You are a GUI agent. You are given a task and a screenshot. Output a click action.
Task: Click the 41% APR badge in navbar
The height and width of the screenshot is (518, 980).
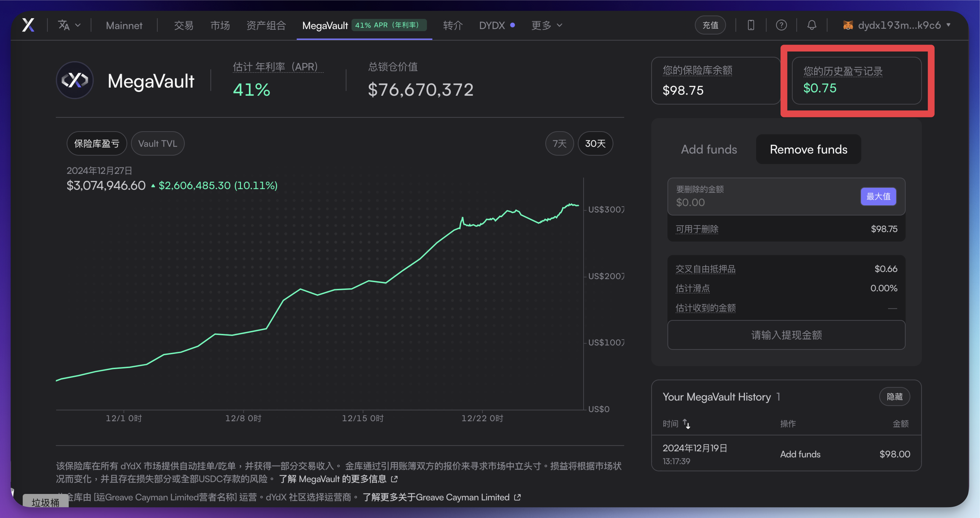[x=388, y=25]
